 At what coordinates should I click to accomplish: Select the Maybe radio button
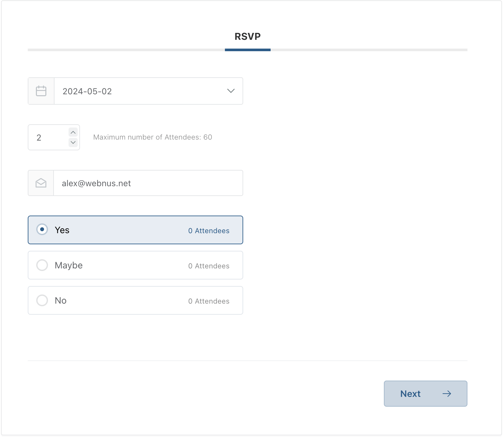coord(42,265)
